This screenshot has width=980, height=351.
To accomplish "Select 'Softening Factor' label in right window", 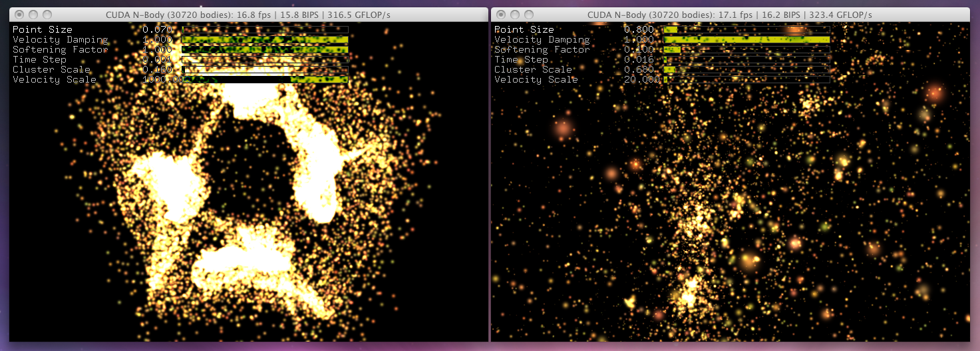I will tap(542, 50).
